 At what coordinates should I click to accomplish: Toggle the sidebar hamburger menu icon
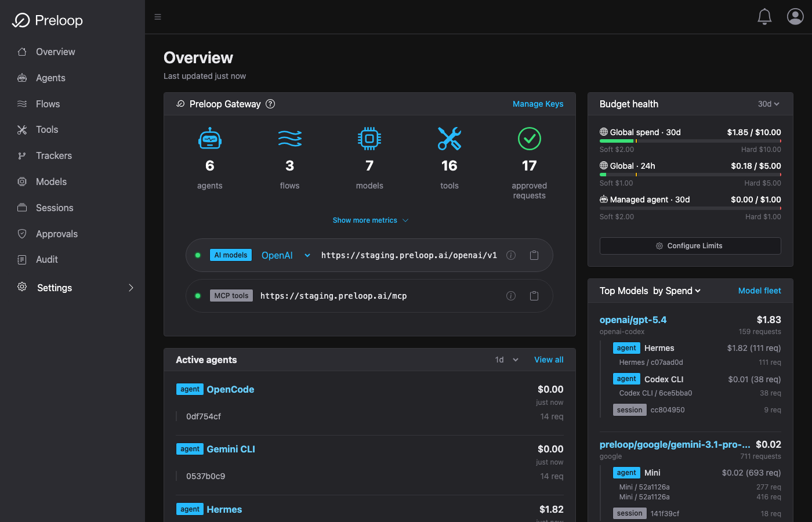[x=158, y=17]
